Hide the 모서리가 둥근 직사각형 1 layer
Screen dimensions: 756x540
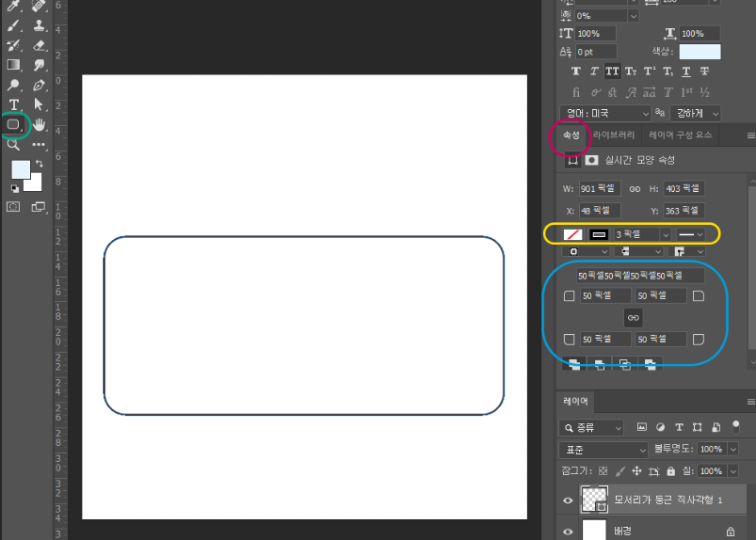568,500
